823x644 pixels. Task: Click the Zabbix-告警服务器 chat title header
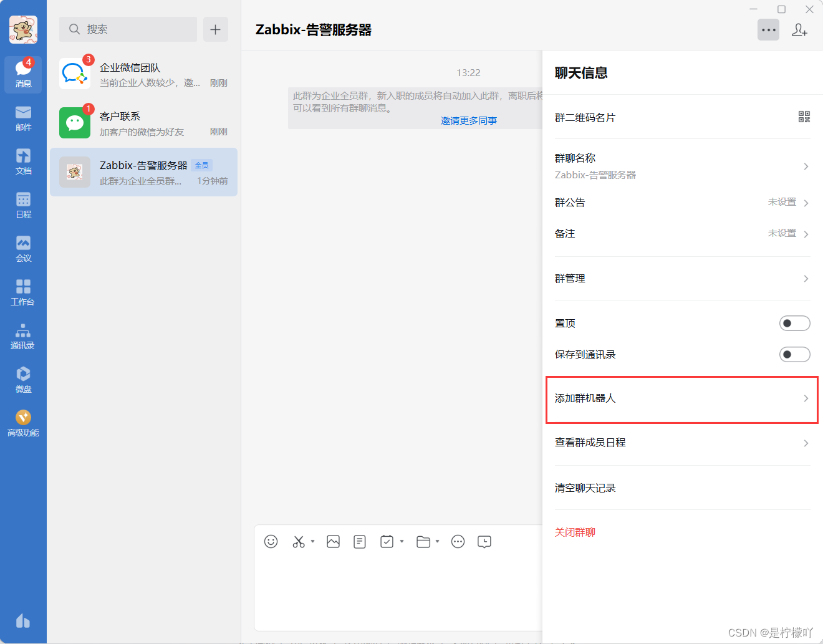(x=314, y=29)
